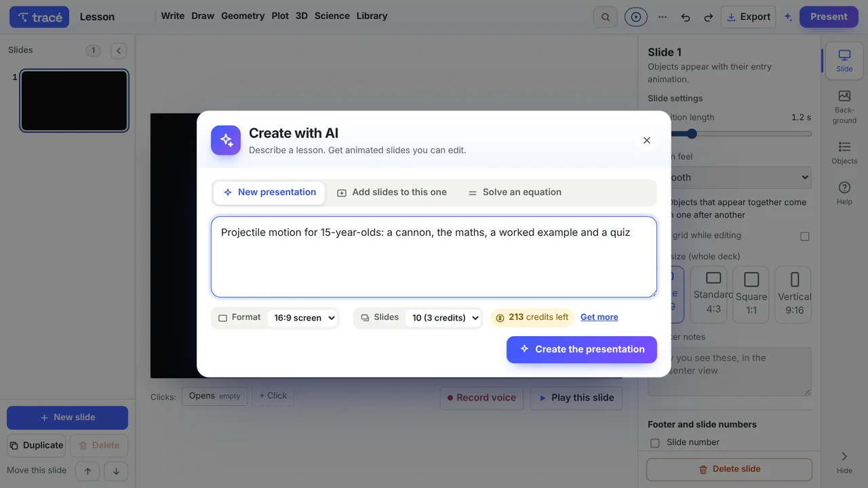
Task: Open the Slides count credits dropdown
Action: coord(445,318)
